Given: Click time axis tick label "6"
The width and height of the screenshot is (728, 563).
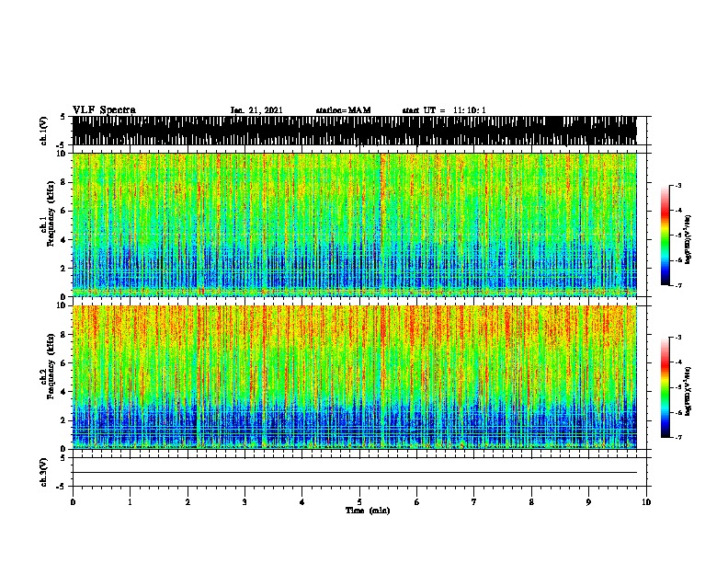Looking at the screenshot, I should 417,501.
